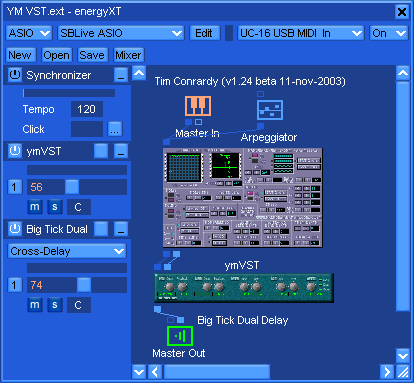Select the Arpeggiator module icon
The height and width of the screenshot is (383, 414).
tap(270, 110)
